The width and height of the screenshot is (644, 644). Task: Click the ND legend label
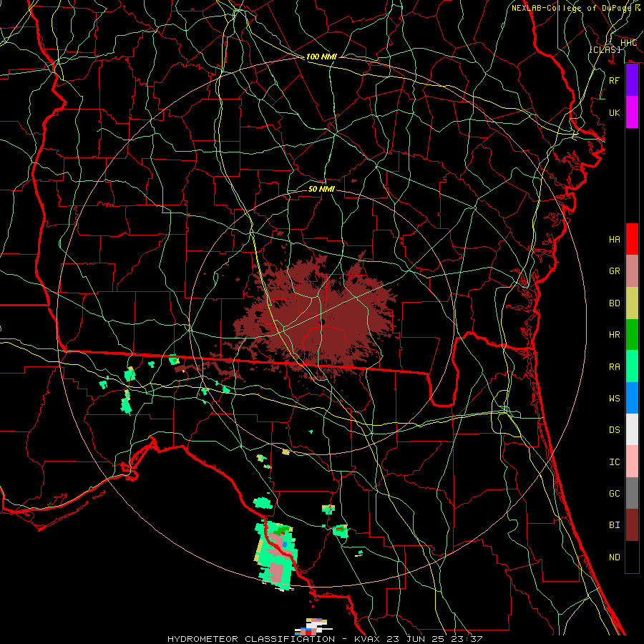[x=615, y=557]
